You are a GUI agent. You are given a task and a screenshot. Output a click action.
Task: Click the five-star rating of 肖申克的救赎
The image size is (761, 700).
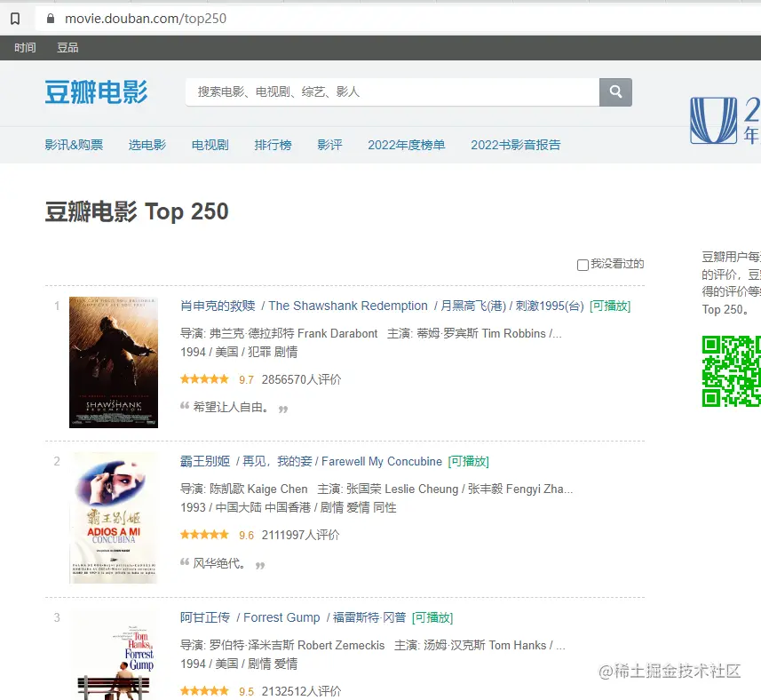tap(204, 379)
